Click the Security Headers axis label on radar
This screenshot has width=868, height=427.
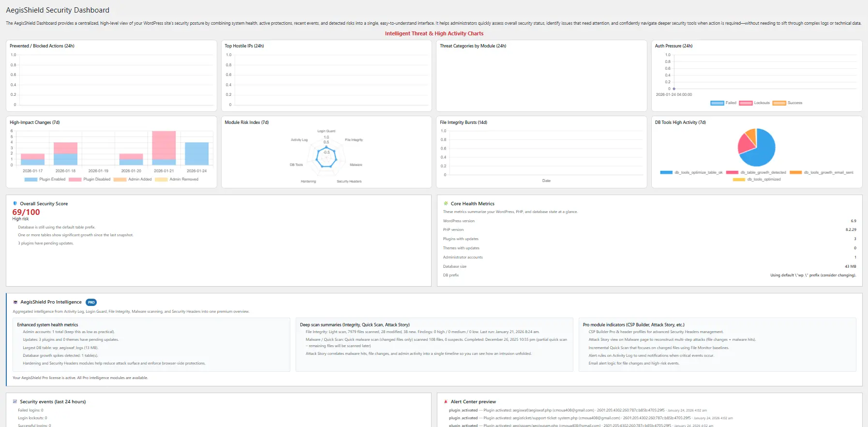349,182
